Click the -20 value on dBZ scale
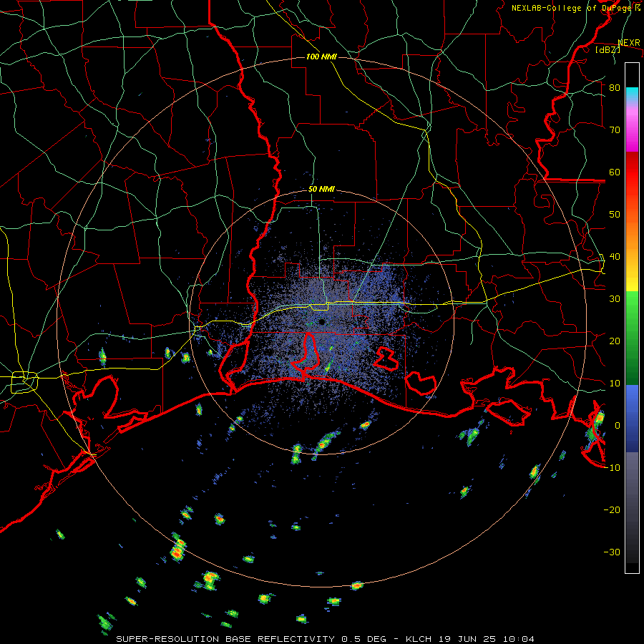This screenshot has height=644, width=644. point(612,510)
